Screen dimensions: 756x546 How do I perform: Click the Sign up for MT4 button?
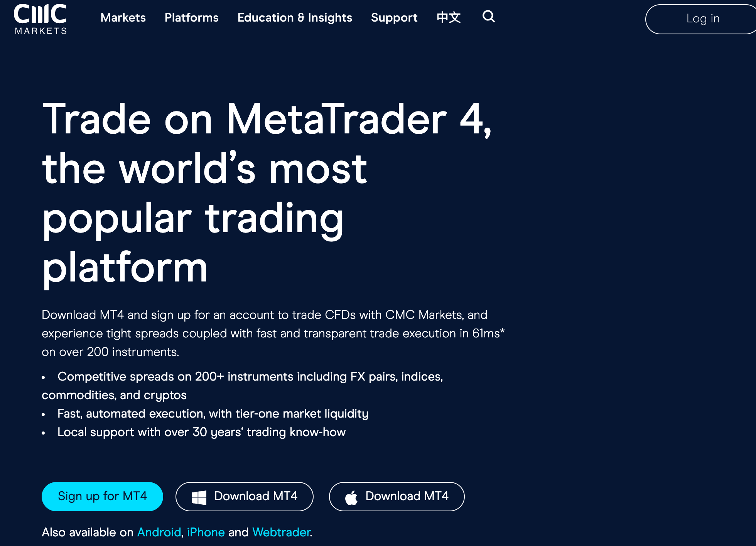coord(102,496)
